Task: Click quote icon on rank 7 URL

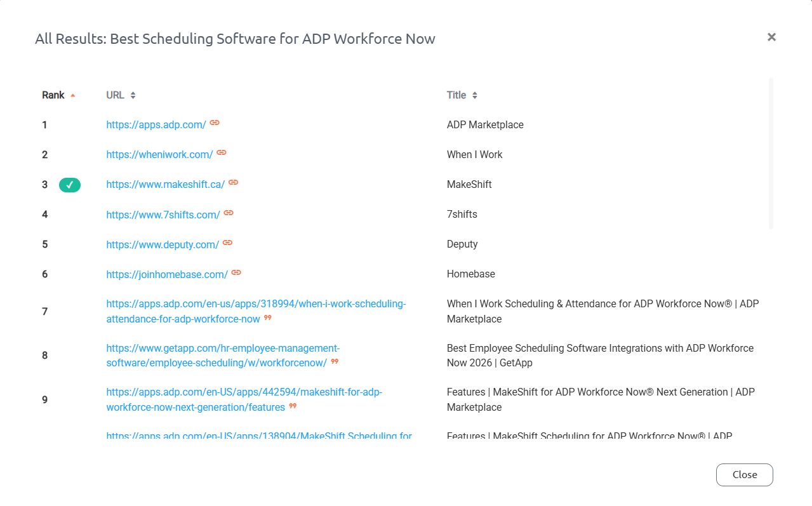Action: coord(268,317)
